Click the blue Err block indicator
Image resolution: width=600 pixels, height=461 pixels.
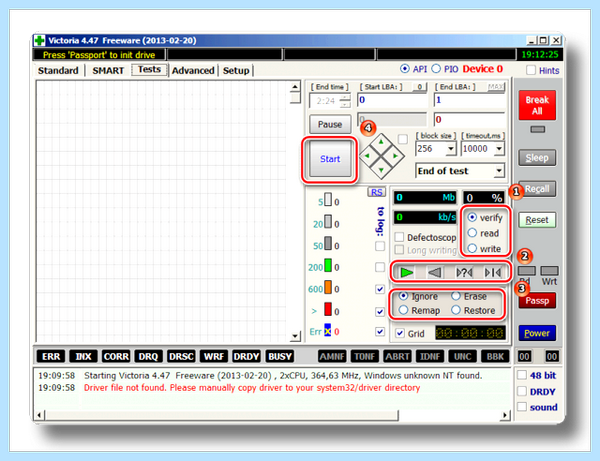(328, 330)
